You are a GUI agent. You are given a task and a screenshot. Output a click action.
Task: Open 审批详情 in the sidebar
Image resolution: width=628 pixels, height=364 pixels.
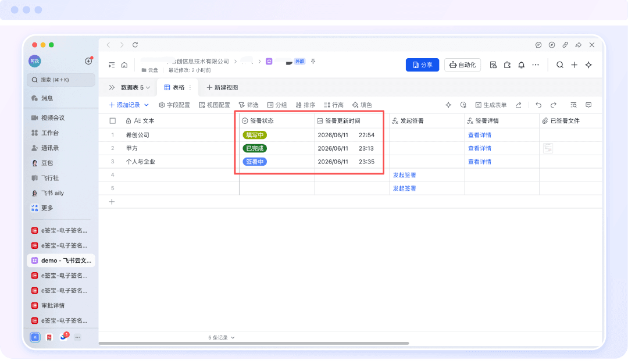(x=61, y=305)
